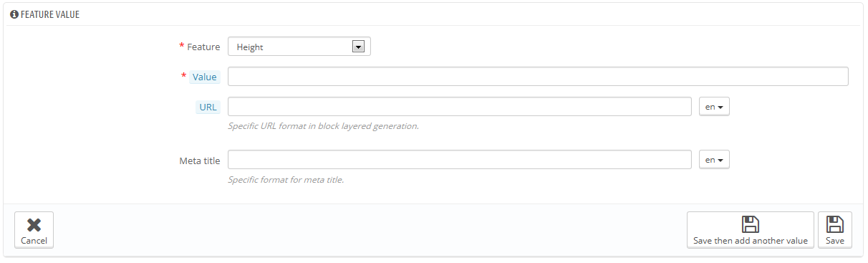868x263 pixels.
Task: Open the Feature select box showing Height
Action: tap(299, 47)
